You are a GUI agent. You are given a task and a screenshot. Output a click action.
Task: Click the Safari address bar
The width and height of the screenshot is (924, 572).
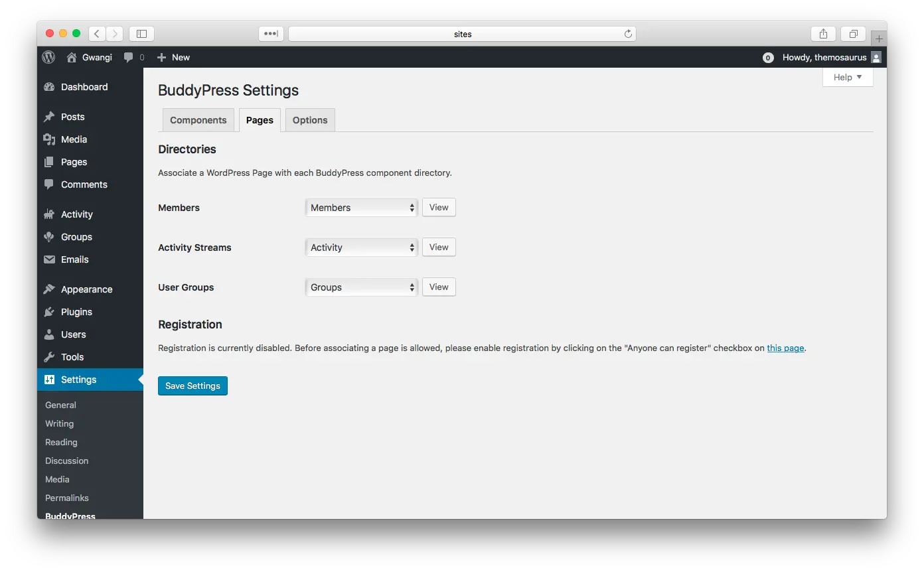tap(462, 34)
